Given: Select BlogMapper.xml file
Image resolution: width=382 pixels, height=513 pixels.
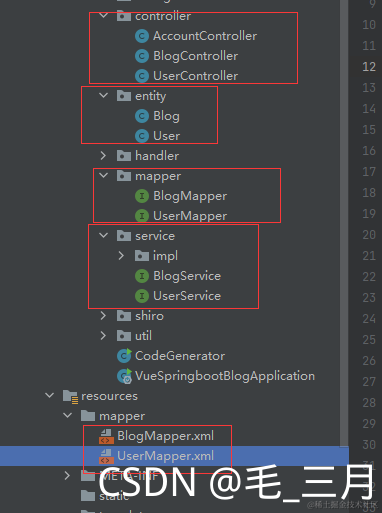Looking at the screenshot, I should (x=166, y=436).
